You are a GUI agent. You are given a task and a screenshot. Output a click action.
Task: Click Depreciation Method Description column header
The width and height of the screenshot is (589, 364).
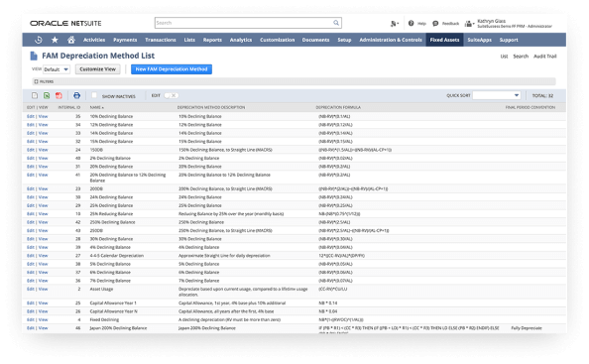(211, 107)
